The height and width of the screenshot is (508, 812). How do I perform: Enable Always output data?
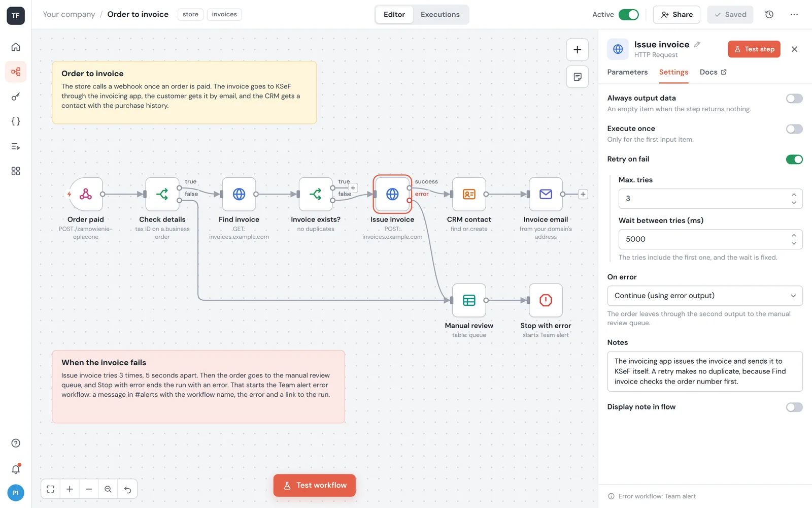[x=794, y=99]
